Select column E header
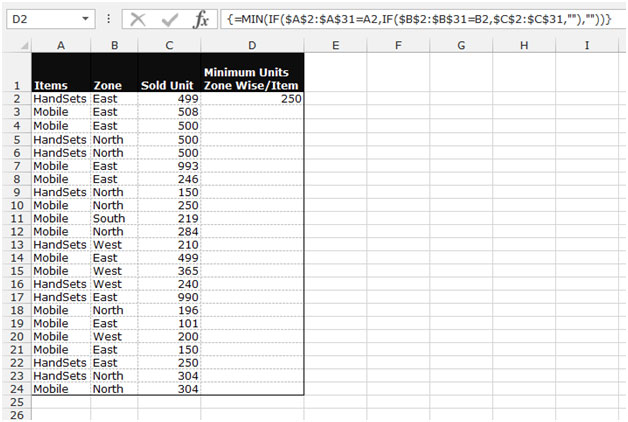 point(335,46)
